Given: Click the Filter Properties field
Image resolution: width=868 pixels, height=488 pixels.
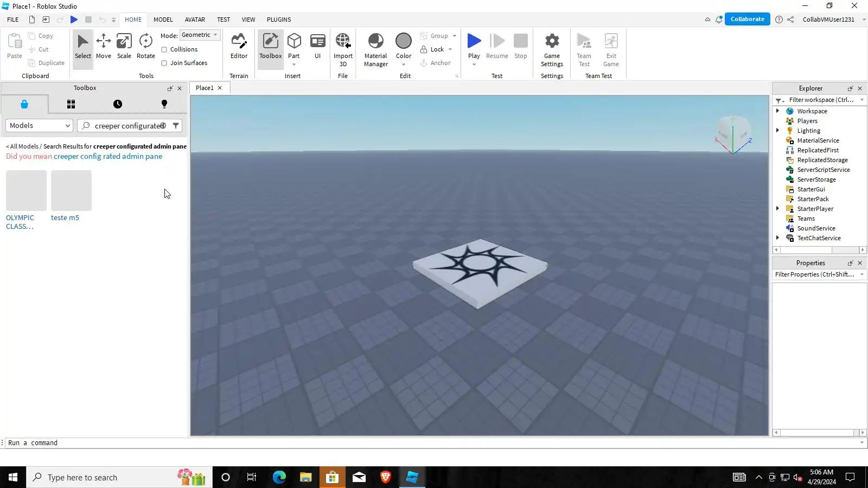Looking at the screenshot, I should tap(815, 274).
